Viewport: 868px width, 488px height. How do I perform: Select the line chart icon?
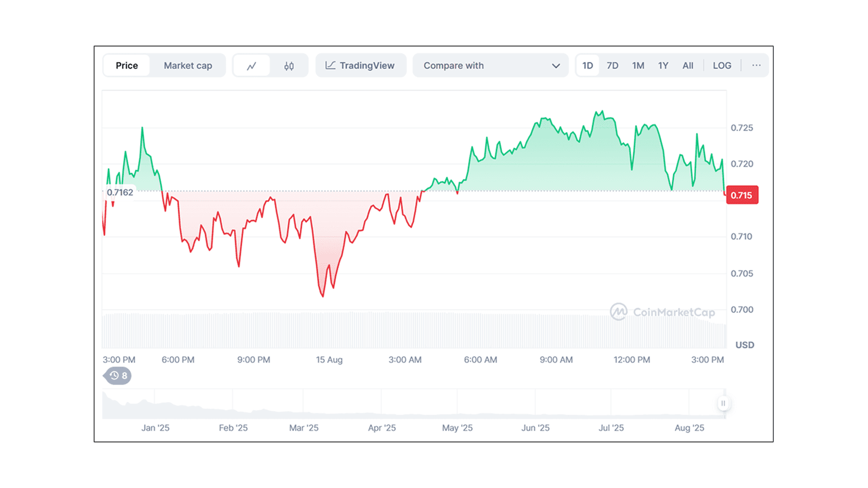(x=252, y=66)
